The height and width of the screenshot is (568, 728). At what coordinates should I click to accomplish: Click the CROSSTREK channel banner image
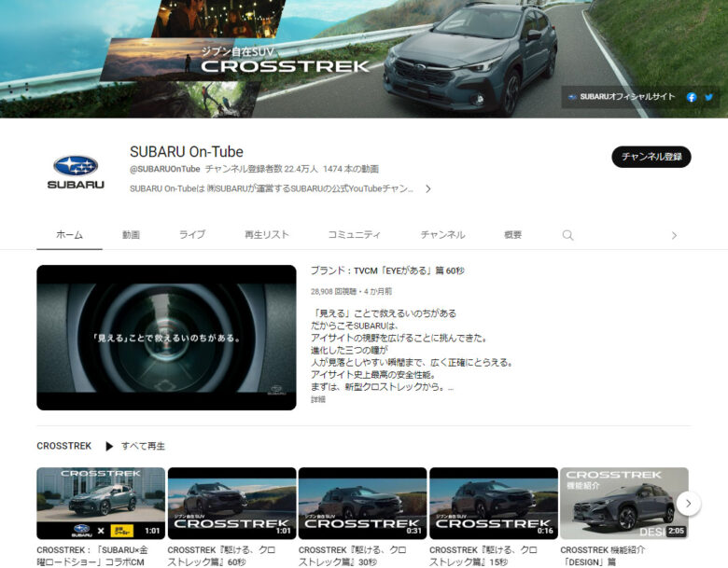[364, 59]
